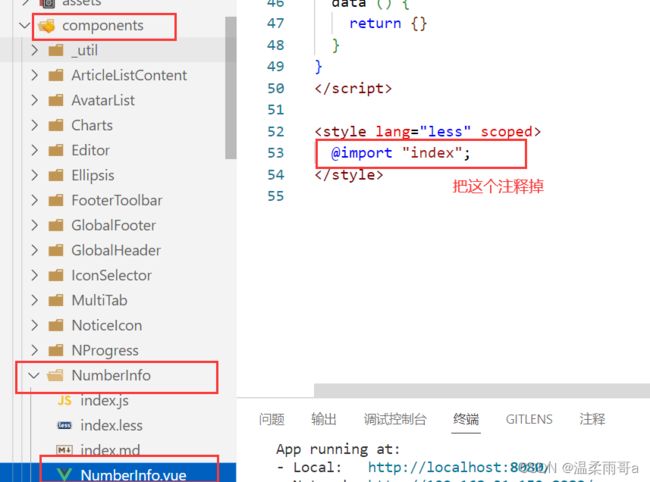Click the </style> closing tag
This screenshot has height=482, width=650.
[349, 175]
